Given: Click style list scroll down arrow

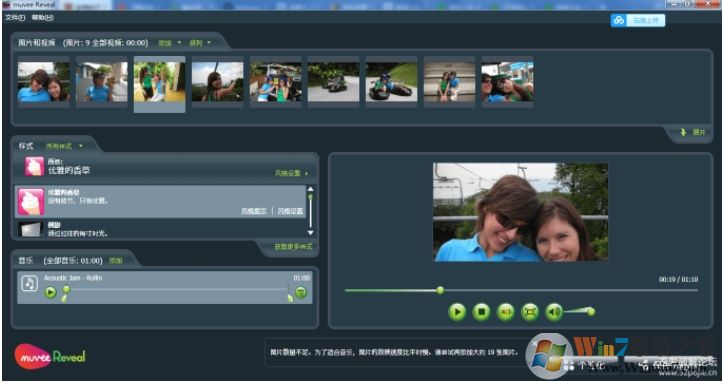Looking at the screenshot, I should coord(311,233).
